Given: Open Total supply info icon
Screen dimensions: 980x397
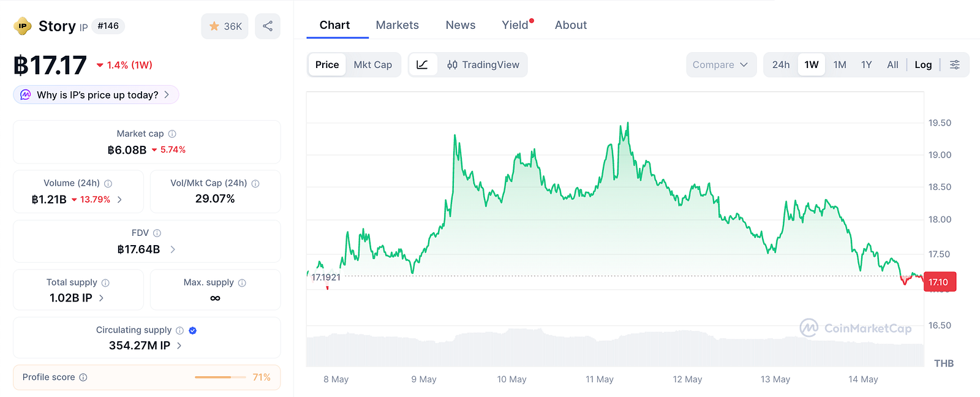Looking at the screenshot, I should click(105, 282).
